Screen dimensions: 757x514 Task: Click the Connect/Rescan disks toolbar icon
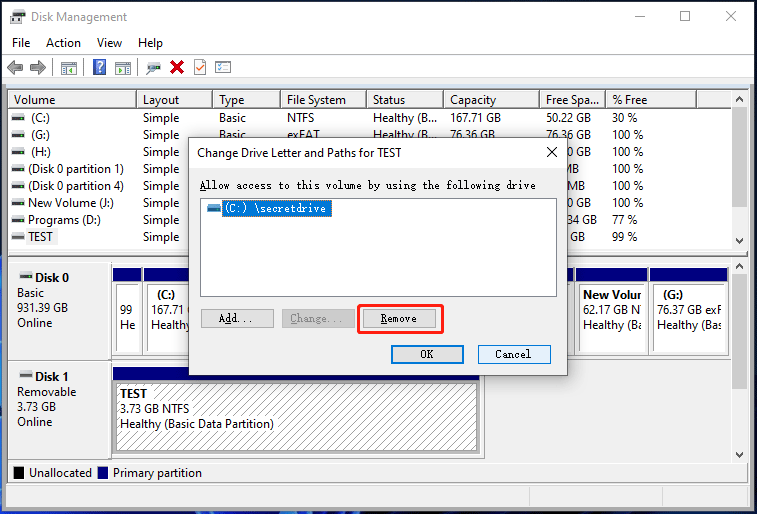(154, 68)
